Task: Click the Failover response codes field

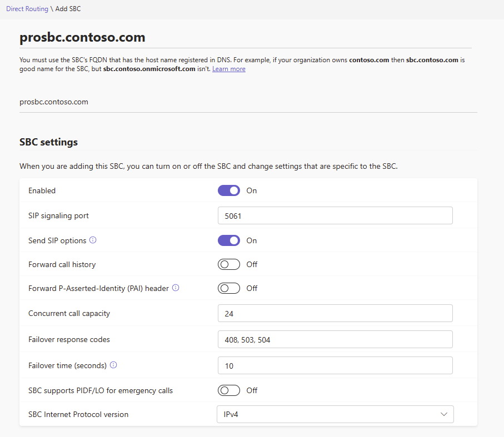Action: pos(335,339)
